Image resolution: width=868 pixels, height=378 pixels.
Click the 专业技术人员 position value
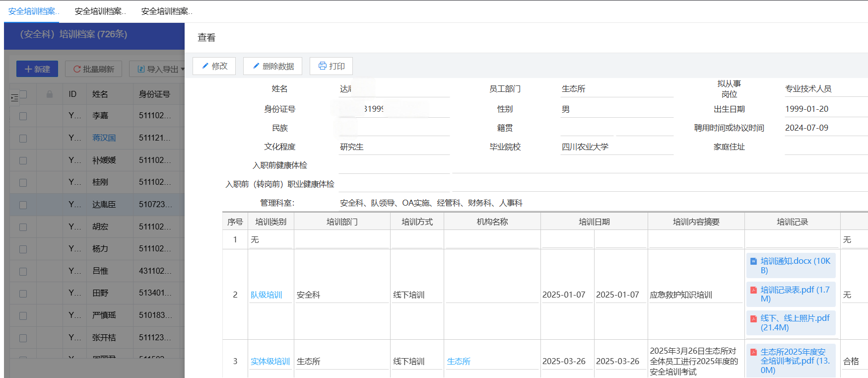[x=808, y=89]
